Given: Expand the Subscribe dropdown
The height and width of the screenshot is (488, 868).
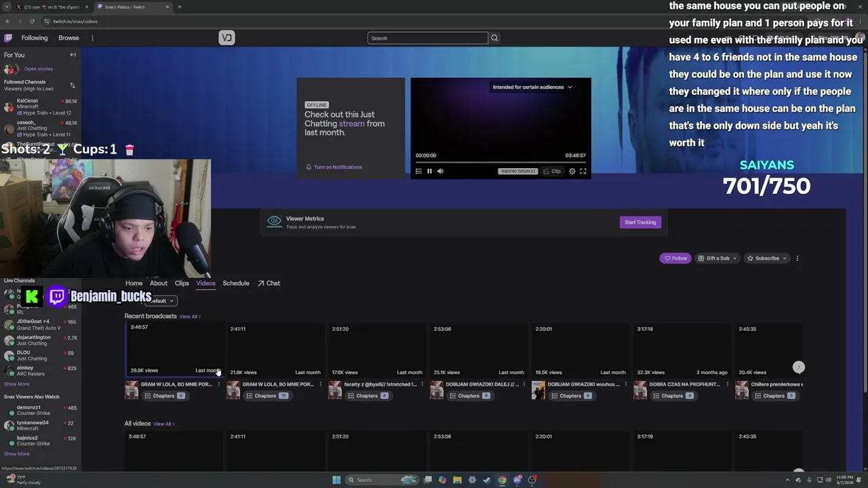Looking at the screenshot, I should tap(767, 258).
